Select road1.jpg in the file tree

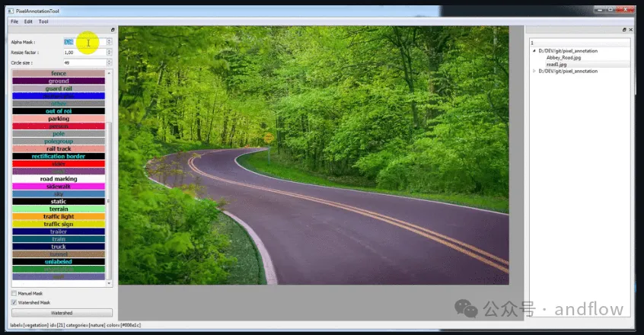click(x=556, y=65)
